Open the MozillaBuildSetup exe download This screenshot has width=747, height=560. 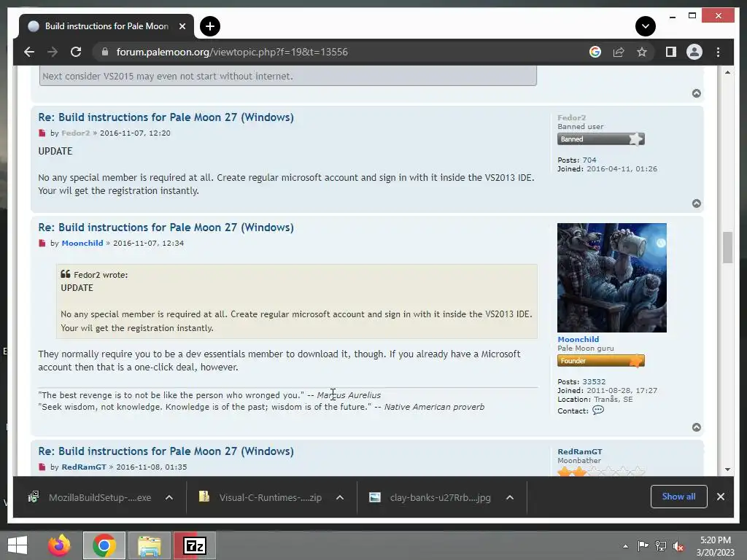coord(90,497)
